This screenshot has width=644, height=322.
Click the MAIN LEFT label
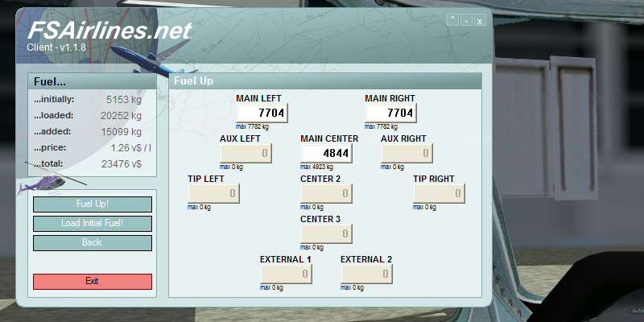[258, 98]
